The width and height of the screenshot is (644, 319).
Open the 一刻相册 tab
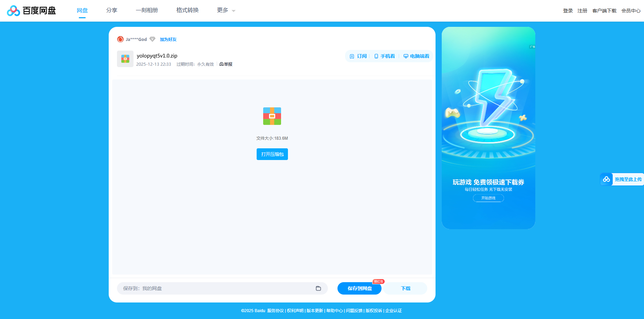point(147,10)
